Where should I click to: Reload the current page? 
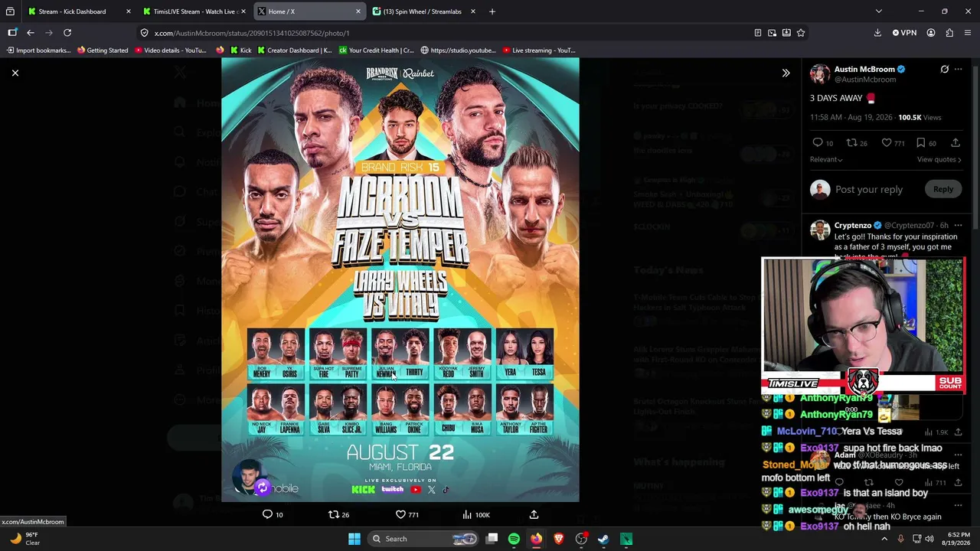[x=67, y=33]
